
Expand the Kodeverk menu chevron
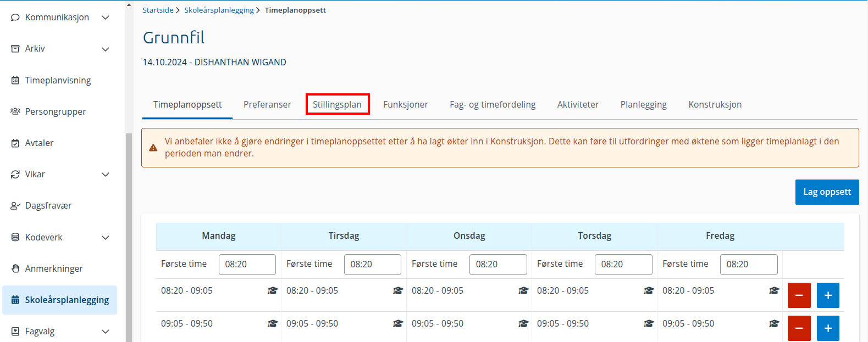[x=106, y=237]
